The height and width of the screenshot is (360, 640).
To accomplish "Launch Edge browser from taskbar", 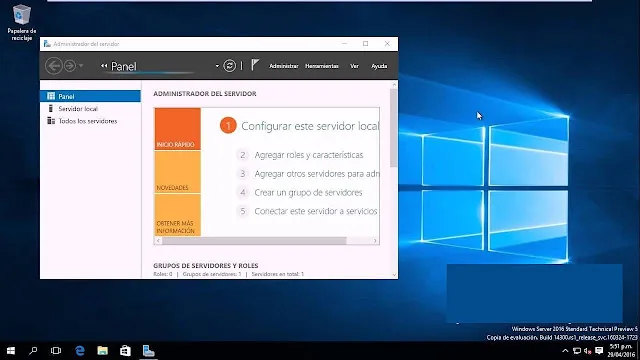I will 80,351.
